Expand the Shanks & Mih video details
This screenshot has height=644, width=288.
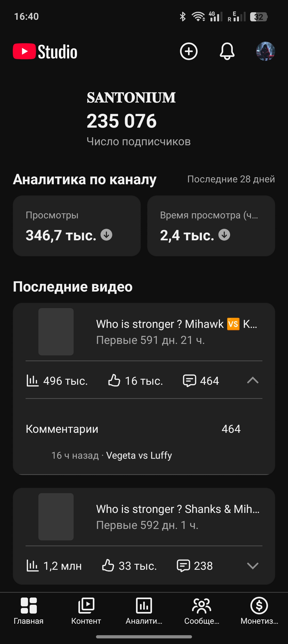click(x=253, y=566)
